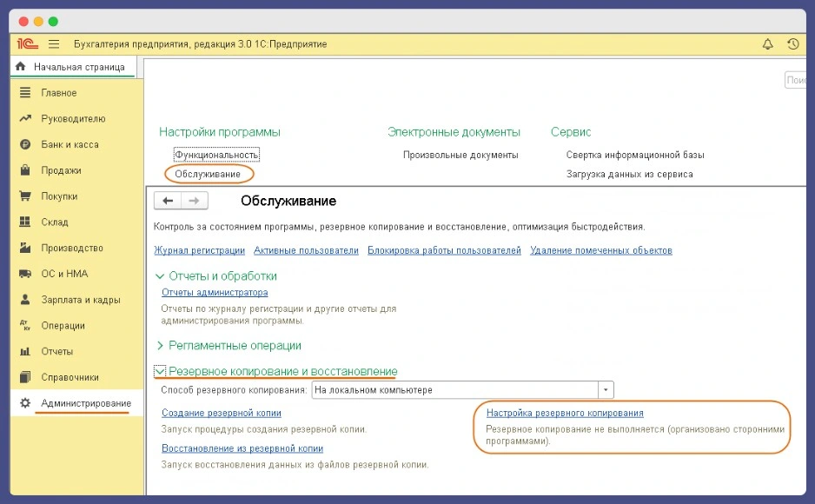
Task: Click the search field at top right
Action: [798, 80]
